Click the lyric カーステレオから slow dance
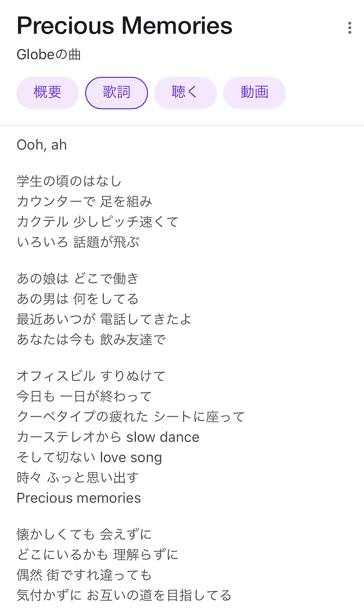Screen dimensions: 364x609 108,437
